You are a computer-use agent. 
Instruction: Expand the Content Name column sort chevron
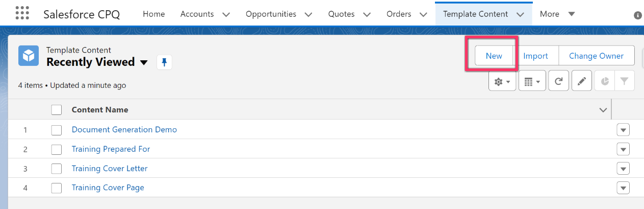click(603, 110)
